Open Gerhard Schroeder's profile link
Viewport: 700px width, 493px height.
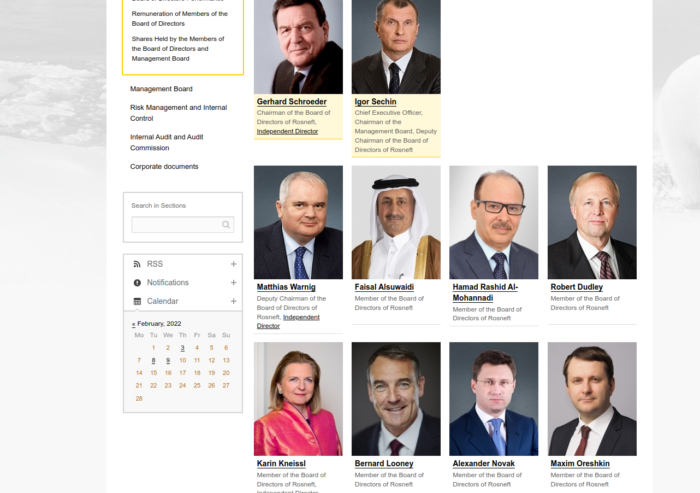click(292, 102)
